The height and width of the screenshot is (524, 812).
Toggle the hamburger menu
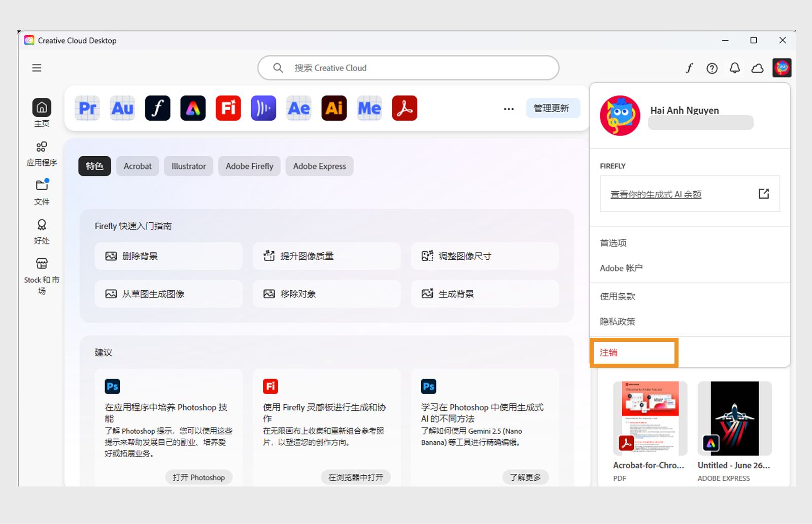[x=37, y=68]
